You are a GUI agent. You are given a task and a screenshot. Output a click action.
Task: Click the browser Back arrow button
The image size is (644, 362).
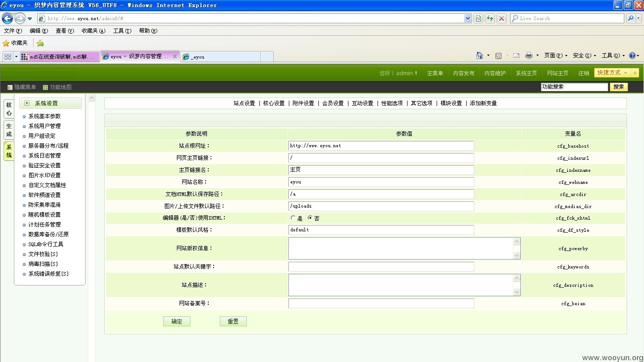(x=7, y=18)
